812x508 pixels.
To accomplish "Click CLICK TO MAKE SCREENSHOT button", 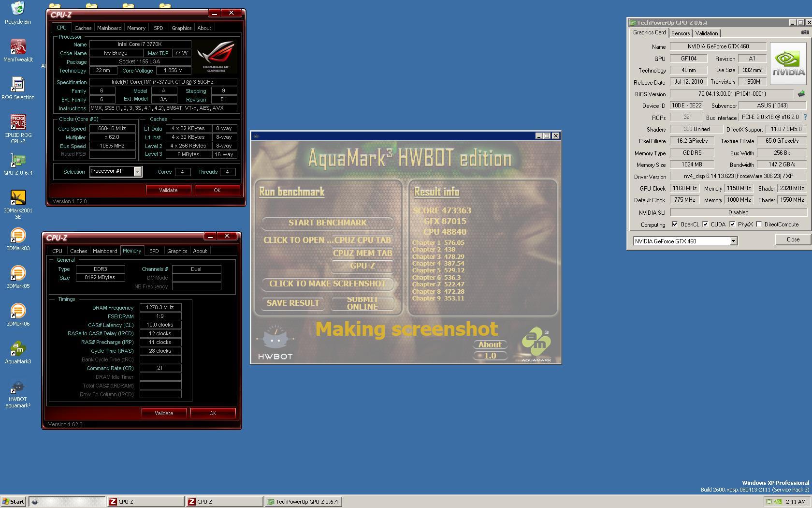I will [327, 284].
